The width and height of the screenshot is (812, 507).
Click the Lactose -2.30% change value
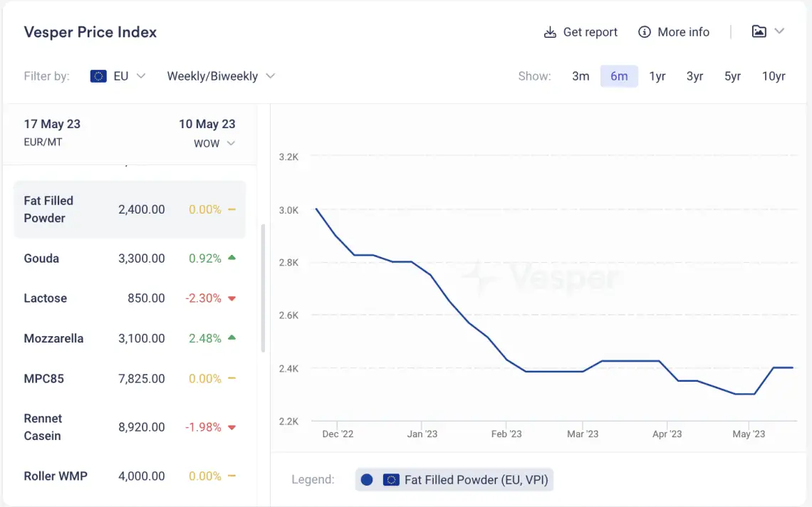[x=204, y=298]
